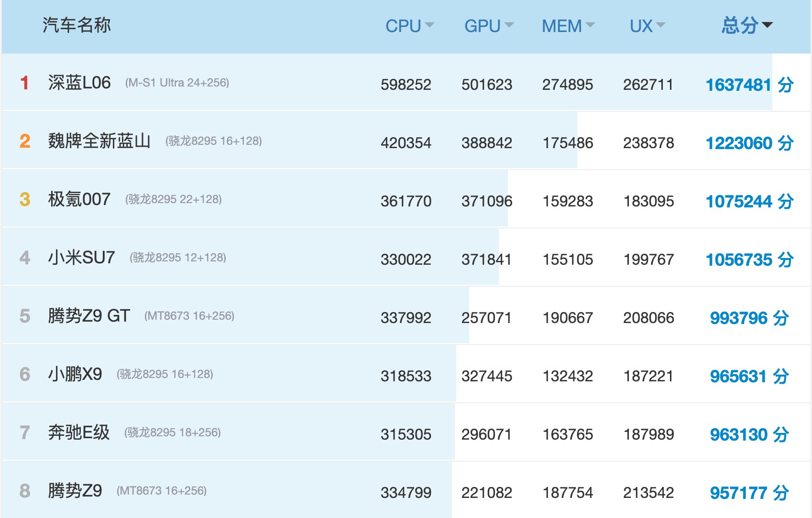Select the 极氪007 row name
812x518 pixels.
[79, 199]
